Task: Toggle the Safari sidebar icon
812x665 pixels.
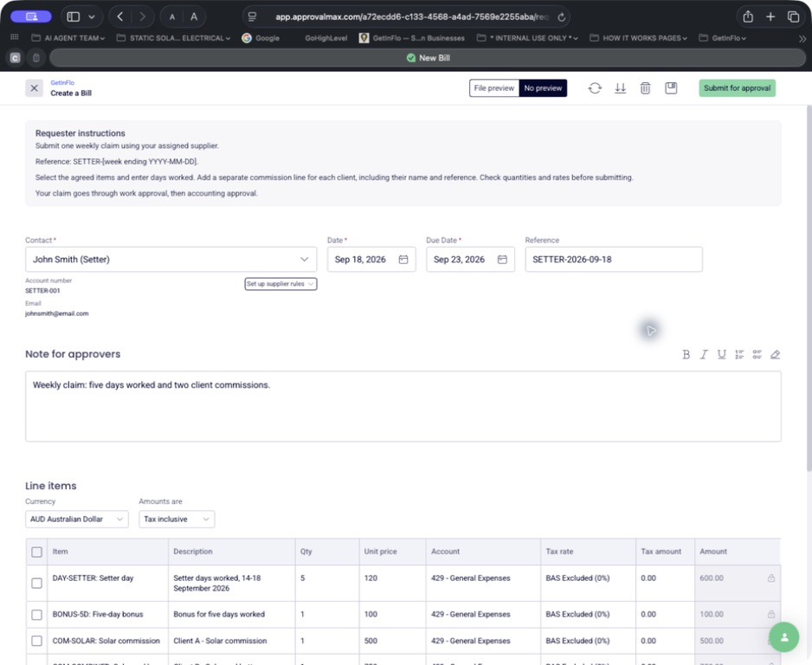Action: point(74,16)
